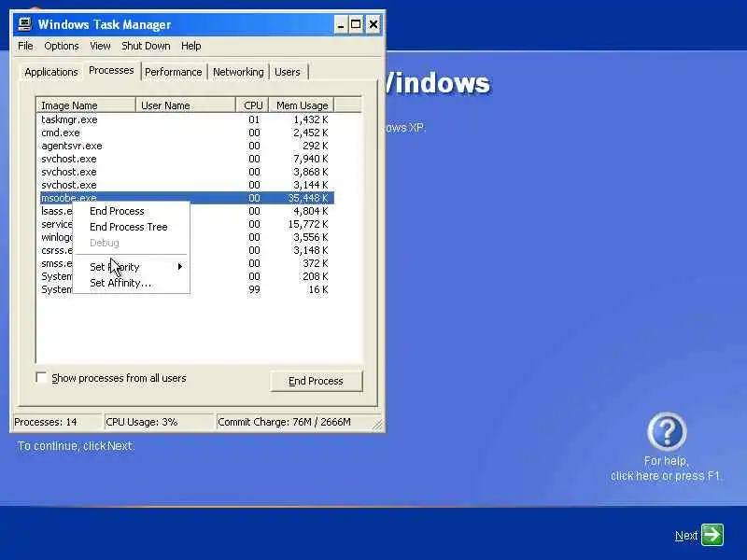Switch to the Applications tab
This screenshot has width=747, height=560.
51,72
